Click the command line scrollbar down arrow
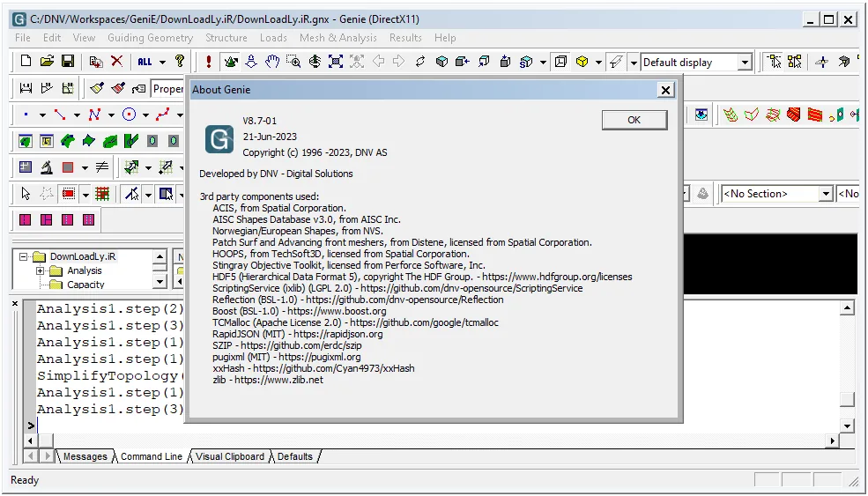Viewport: 868px width, 496px height. tap(847, 426)
